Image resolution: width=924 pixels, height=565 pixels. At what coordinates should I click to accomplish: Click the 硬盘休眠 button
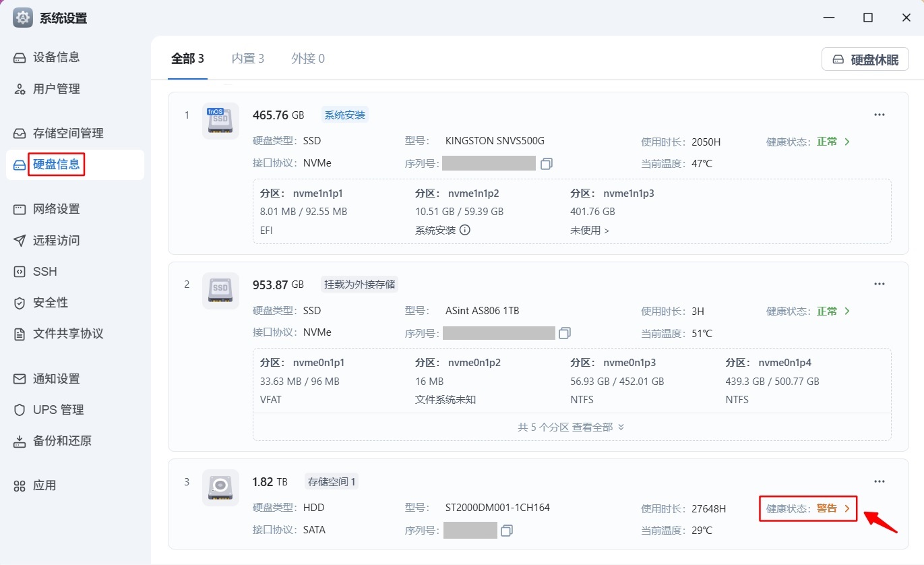click(865, 59)
